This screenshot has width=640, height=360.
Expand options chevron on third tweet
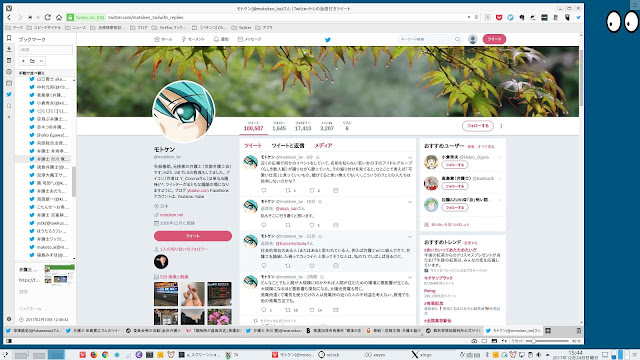pos(410,237)
